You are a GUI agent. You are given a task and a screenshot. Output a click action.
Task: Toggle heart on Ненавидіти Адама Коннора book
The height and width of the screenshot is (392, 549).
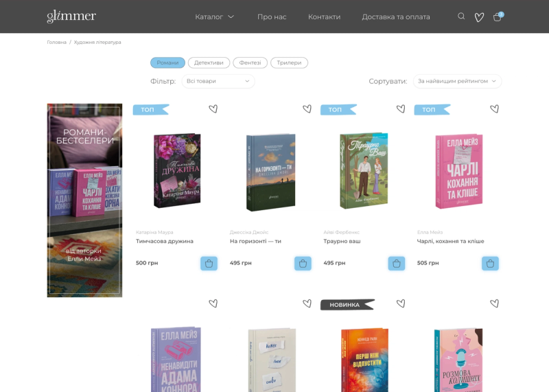pyautogui.click(x=213, y=303)
